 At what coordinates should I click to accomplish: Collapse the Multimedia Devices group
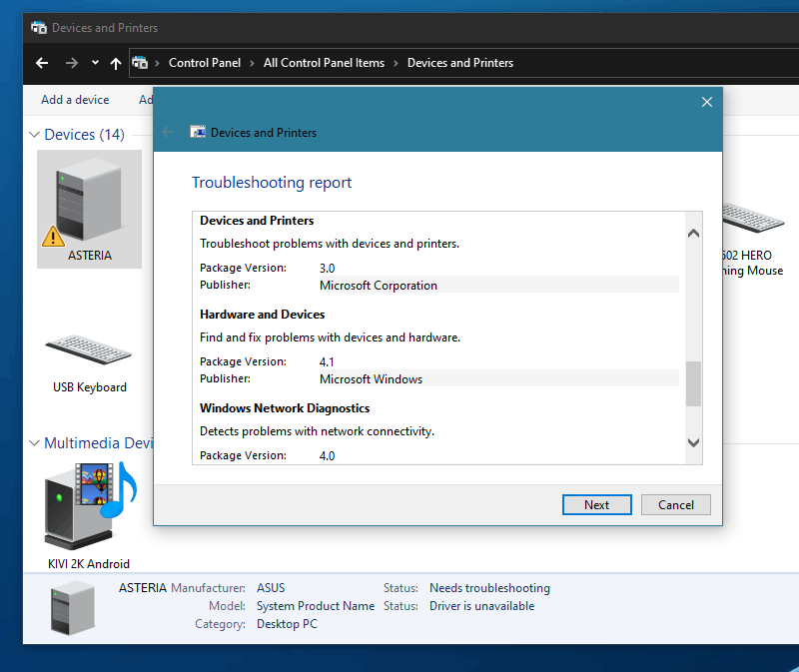tap(34, 443)
